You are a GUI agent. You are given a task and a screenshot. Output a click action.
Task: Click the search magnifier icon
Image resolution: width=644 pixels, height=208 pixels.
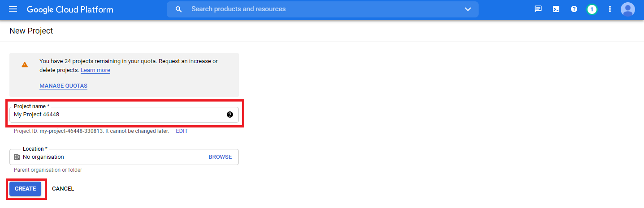pos(178,9)
